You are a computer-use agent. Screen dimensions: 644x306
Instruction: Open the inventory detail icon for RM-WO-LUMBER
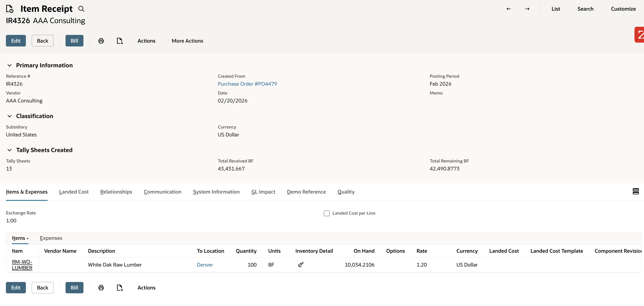pyautogui.click(x=301, y=265)
